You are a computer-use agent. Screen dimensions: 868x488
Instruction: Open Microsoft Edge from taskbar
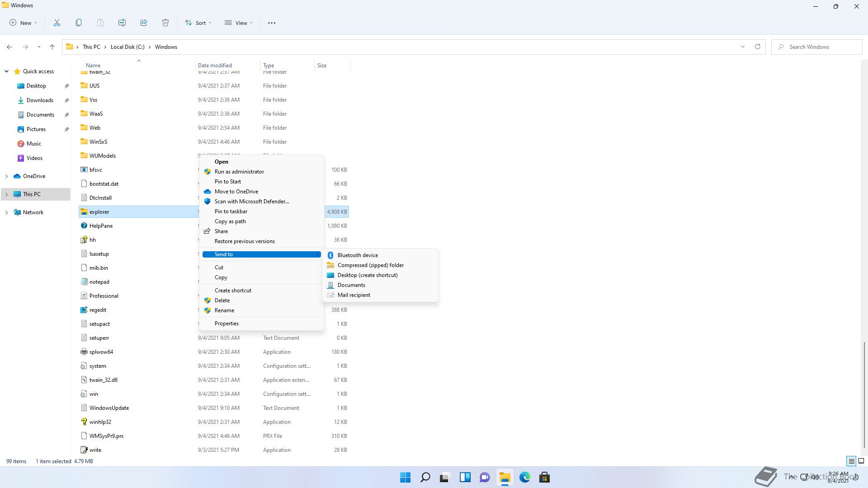[x=525, y=477]
